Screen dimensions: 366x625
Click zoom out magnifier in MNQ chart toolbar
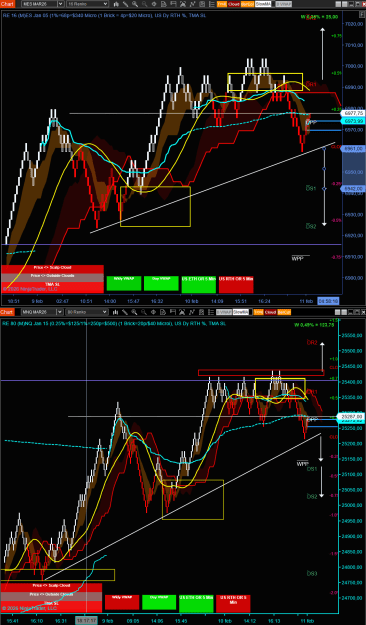144,312
